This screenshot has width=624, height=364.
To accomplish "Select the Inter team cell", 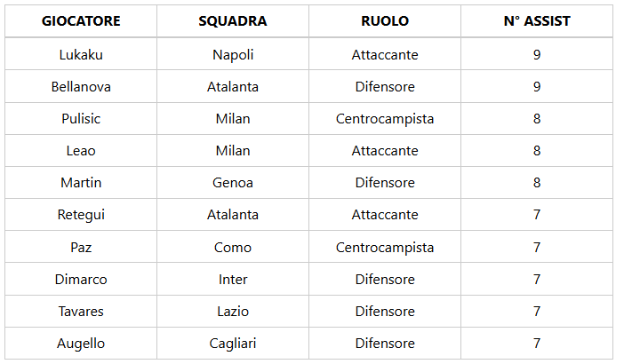I will point(233,280).
